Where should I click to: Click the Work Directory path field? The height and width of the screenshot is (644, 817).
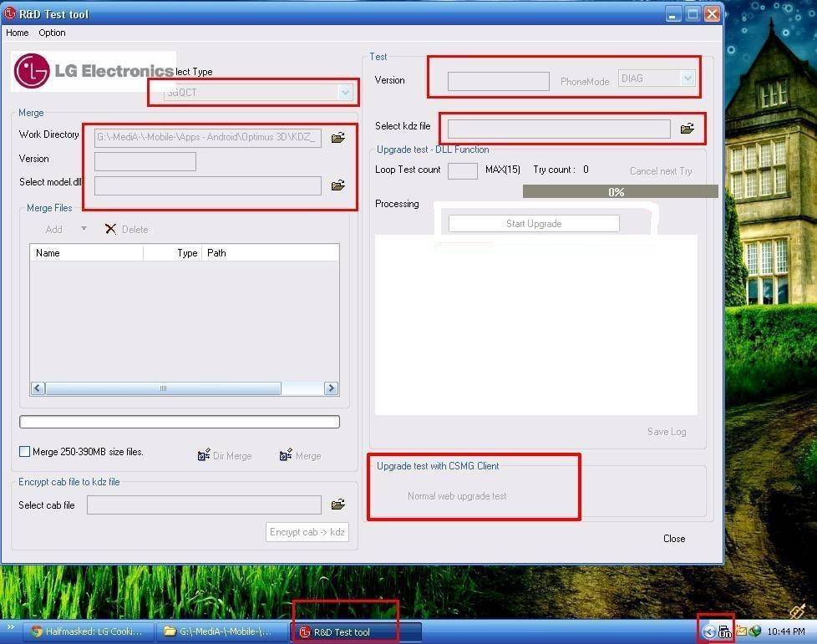pyautogui.click(x=208, y=138)
